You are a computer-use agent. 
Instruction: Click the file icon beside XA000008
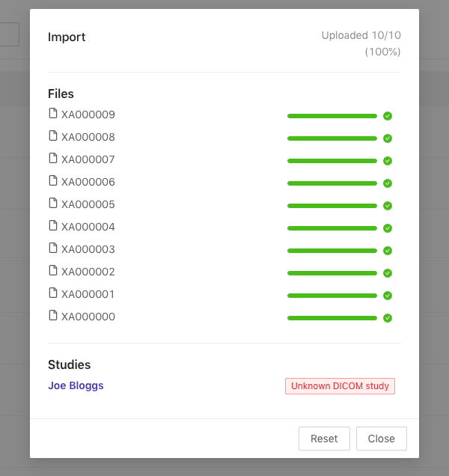coord(53,135)
